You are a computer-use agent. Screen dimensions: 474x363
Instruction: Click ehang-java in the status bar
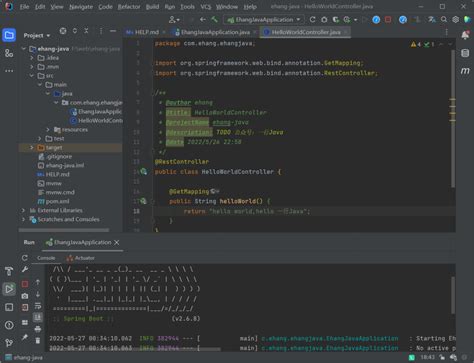tap(24, 358)
